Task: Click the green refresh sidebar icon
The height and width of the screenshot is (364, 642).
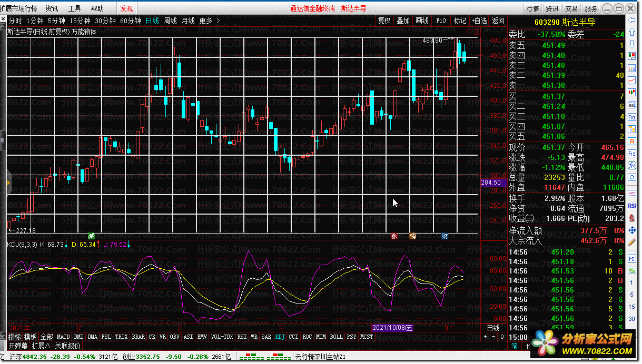Action: (631, 270)
